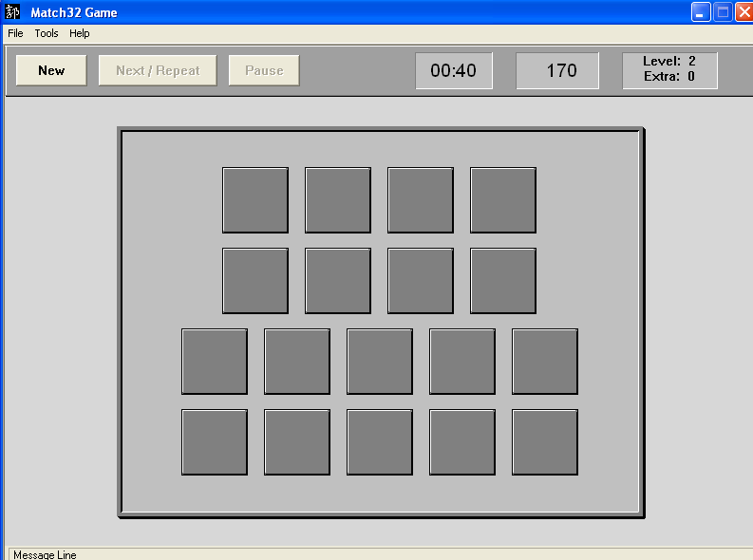Flip the middle card in the third row

(x=380, y=362)
